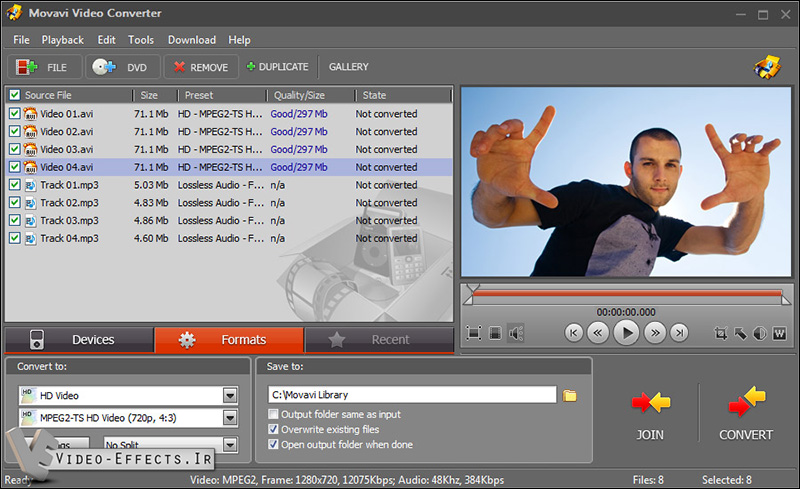Click the Video 03.avi file icon
This screenshot has height=489, width=800.
(31, 150)
